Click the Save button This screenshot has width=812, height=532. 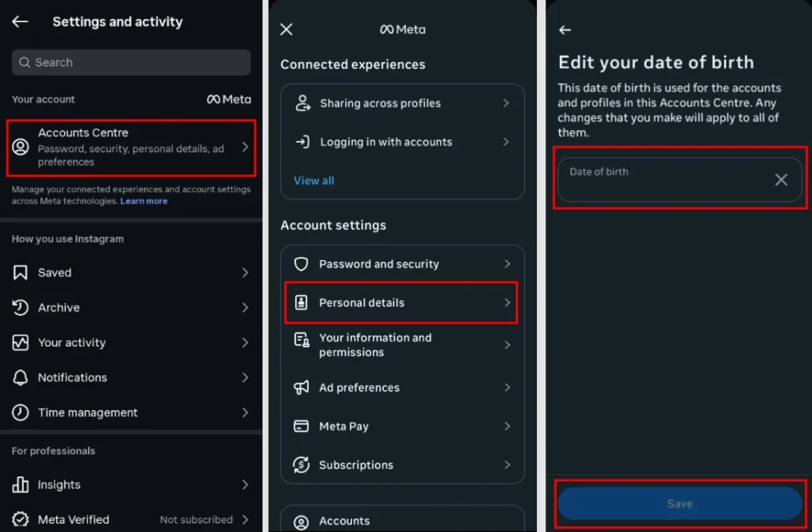click(x=680, y=503)
